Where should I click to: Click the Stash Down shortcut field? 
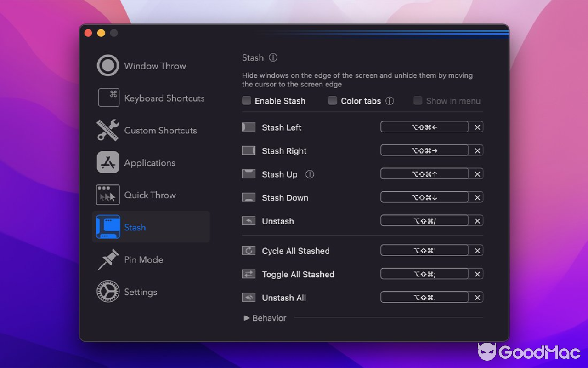coord(425,197)
